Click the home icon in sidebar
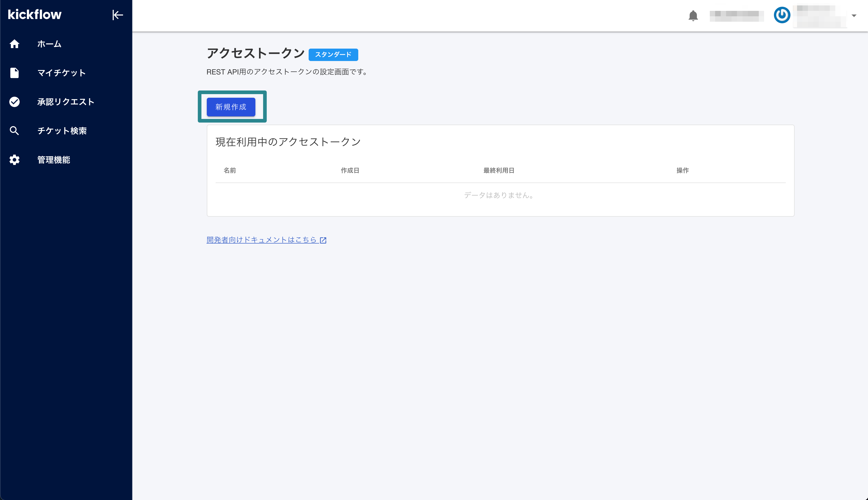The image size is (868, 500). (x=14, y=44)
